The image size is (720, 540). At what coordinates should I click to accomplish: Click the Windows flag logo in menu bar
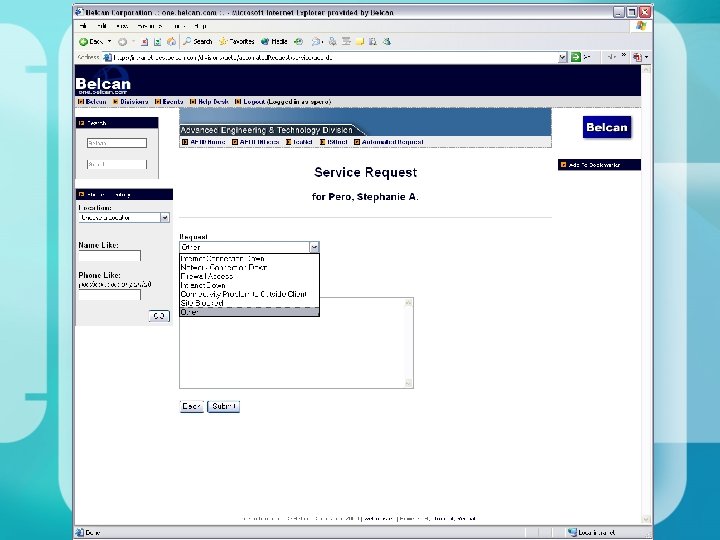pos(641,26)
